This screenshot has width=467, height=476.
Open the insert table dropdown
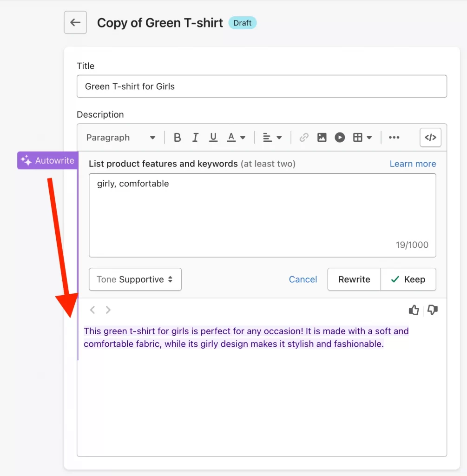click(x=362, y=138)
